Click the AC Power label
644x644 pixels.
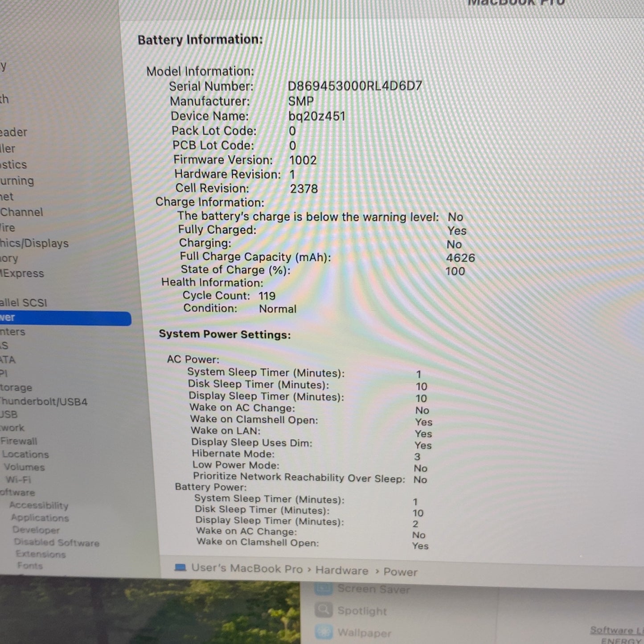(x=193, y=359)
